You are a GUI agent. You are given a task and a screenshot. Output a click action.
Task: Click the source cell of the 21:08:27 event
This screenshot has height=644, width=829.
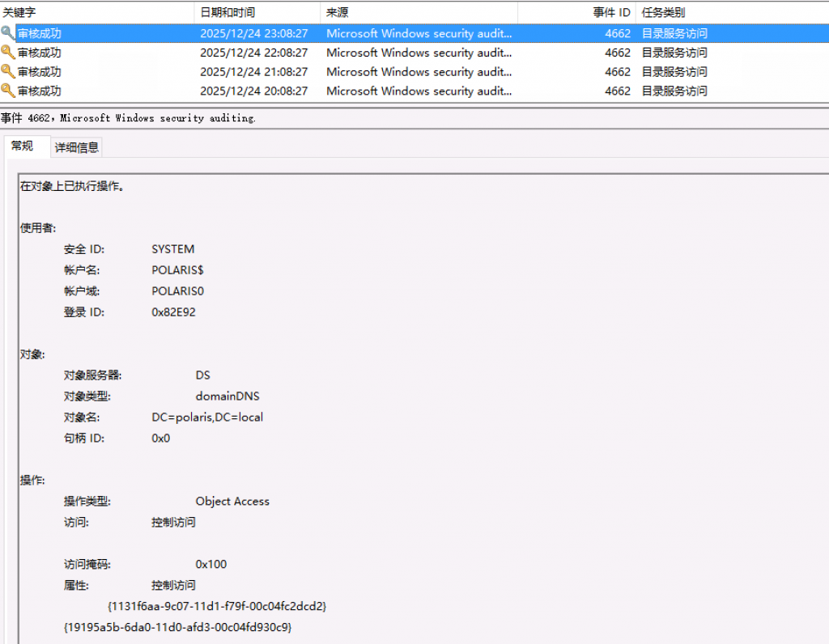point(419,72)
